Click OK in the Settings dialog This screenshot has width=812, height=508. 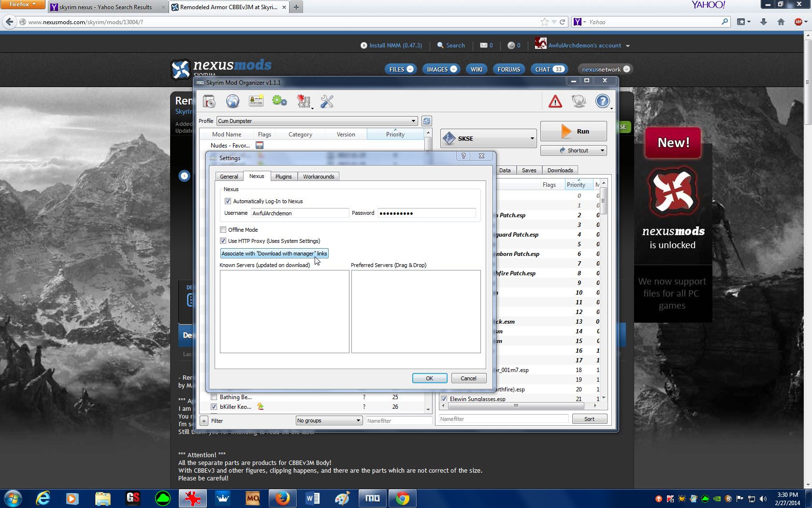click(x=430, y=378)
